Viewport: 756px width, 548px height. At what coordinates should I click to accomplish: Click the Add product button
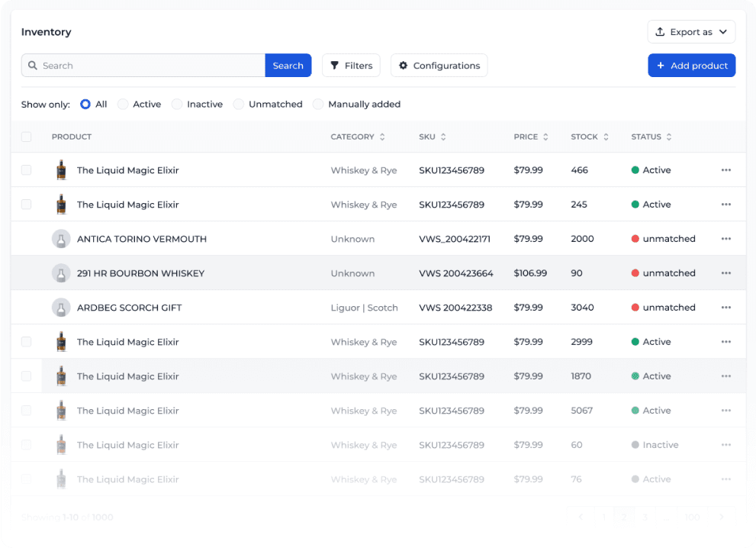click(691, 66)
